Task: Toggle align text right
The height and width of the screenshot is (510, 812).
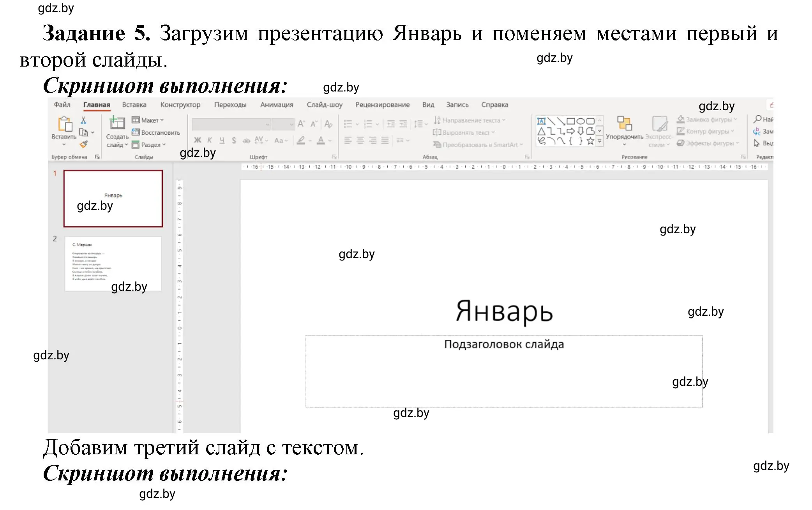Action: 372,140
